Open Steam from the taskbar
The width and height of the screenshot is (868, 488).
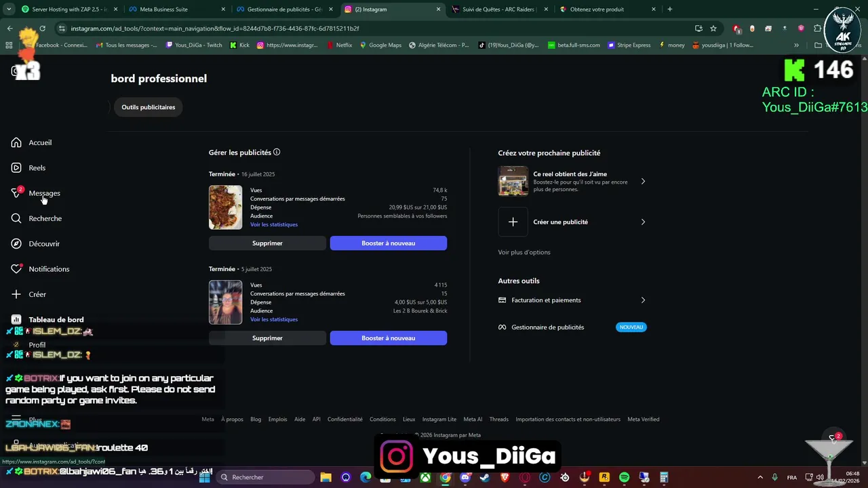tap(485, 477)
